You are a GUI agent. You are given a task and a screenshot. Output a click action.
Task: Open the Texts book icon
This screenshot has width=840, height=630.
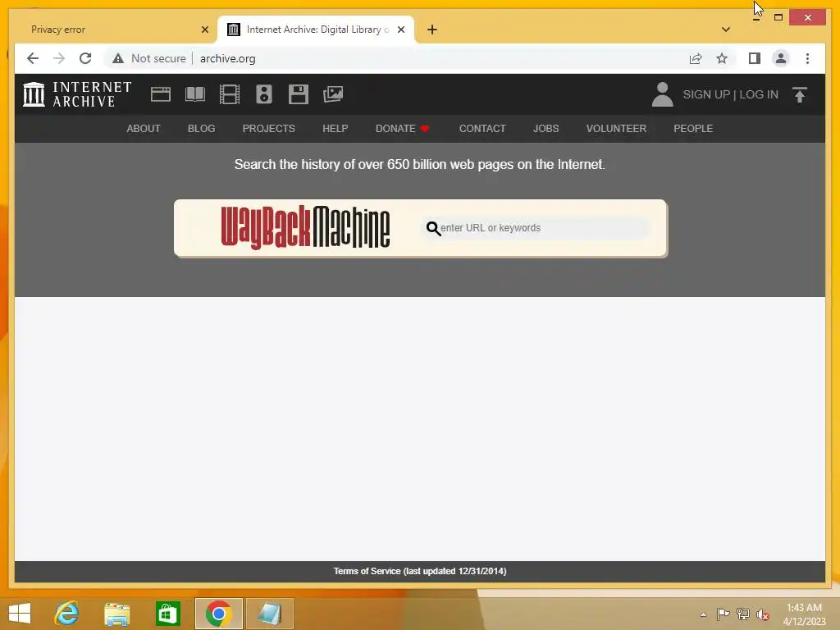pyautogui.click(x=195, y=94)
